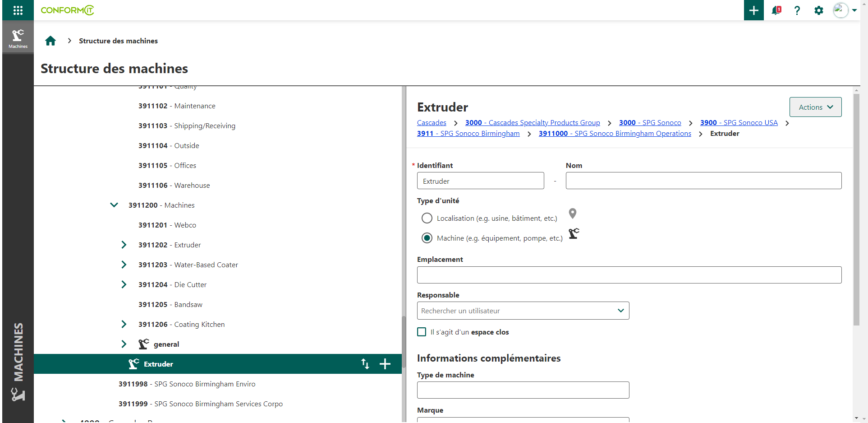Select 3911205 - Bandsaw in tree
Screen dimensions: 868x423
[170, 304]
